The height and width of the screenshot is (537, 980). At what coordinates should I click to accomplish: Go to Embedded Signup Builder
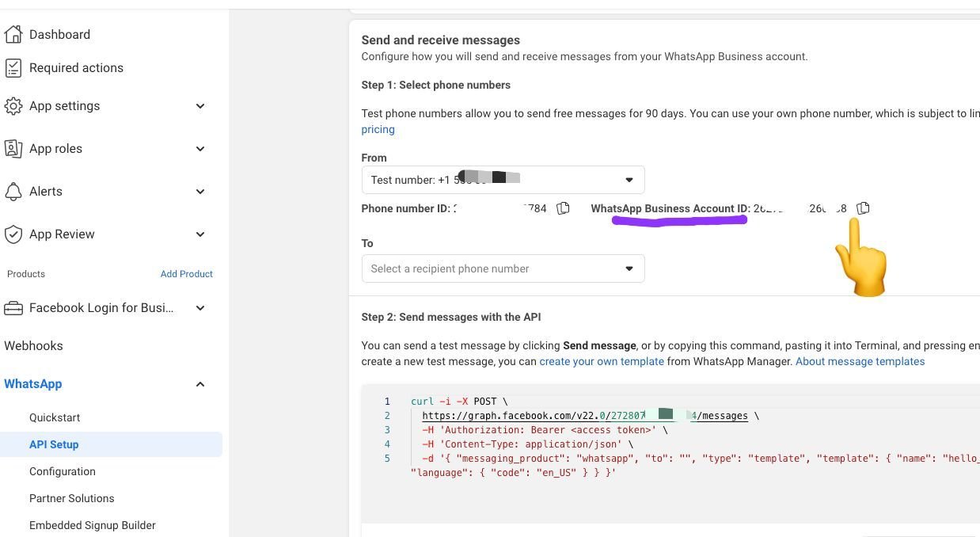click(x=92, y=525)
